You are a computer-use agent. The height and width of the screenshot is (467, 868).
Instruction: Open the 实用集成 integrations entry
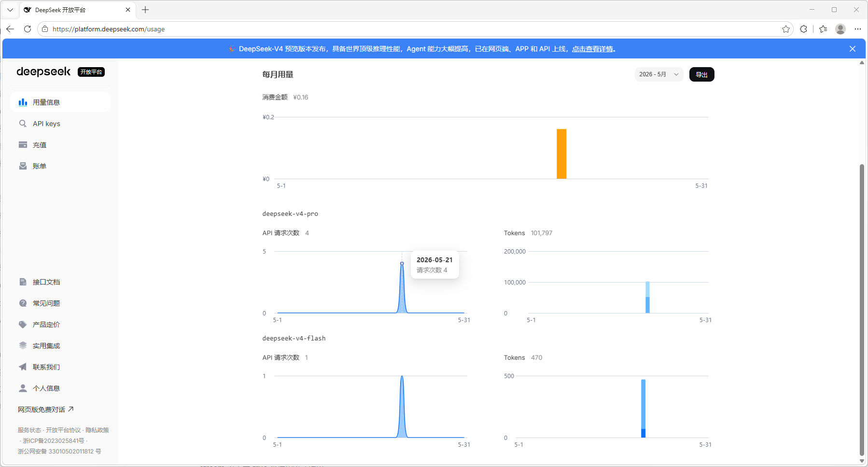(60, 346)
